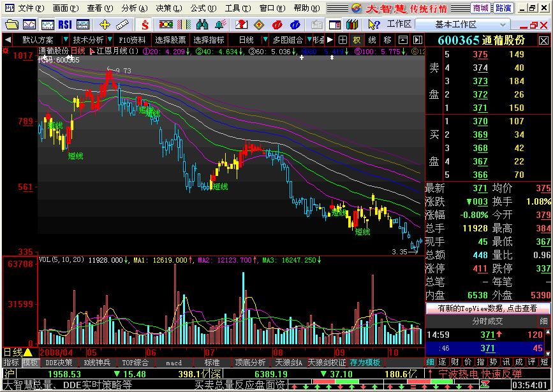This screenshot has height=392, width=553.
Task: Click the K-line chart toolbar icon
Action: tap(47, 24)
